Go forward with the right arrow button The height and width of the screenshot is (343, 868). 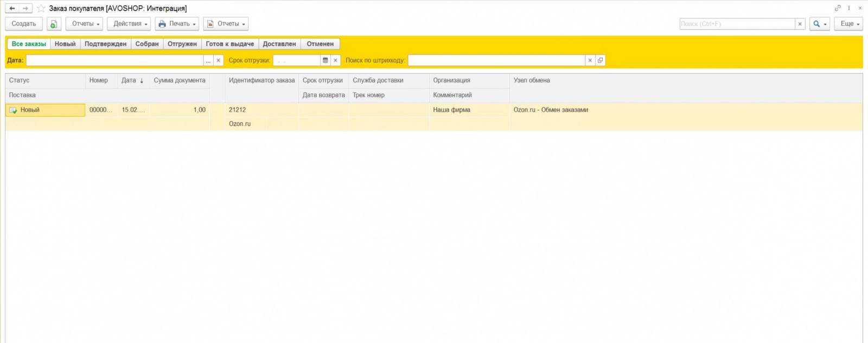(25, 9)
